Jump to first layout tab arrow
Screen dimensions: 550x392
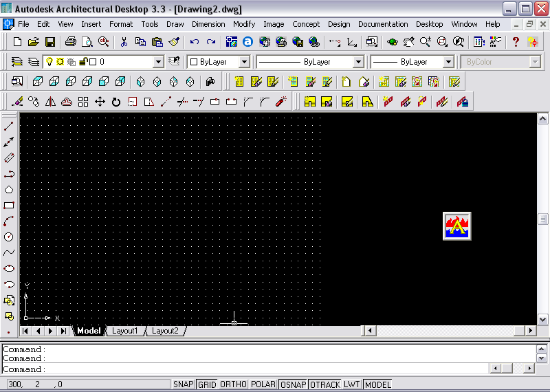pyautogui.click(x=25, y=331)
